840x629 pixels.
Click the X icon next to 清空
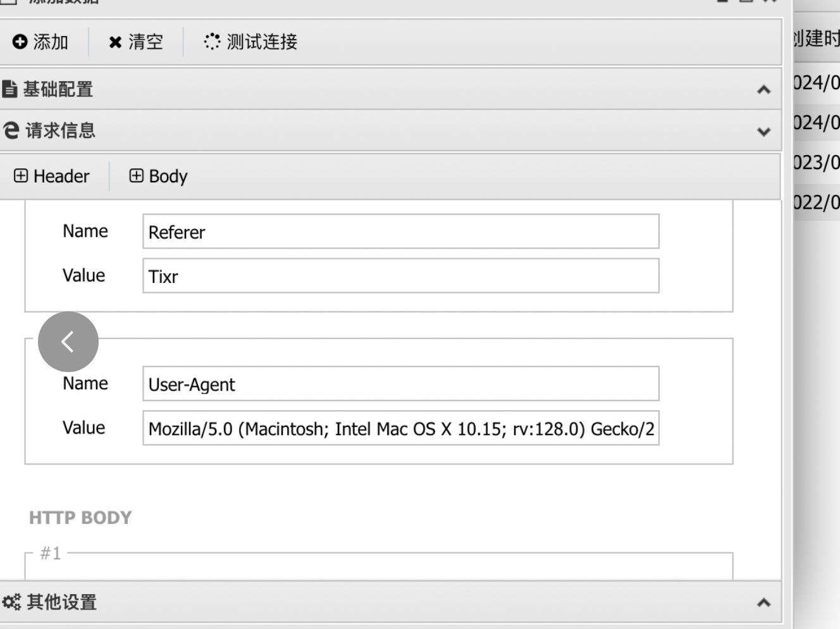115,42
